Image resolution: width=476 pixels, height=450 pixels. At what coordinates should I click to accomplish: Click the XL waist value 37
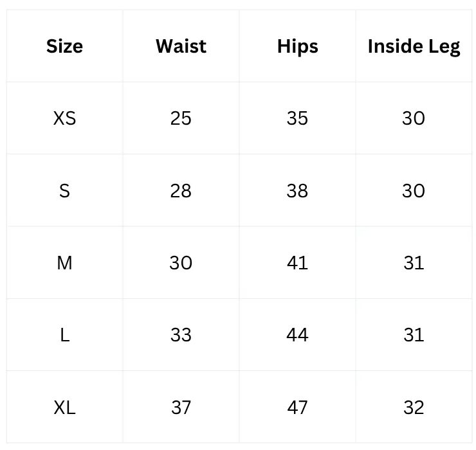tap(181, 408)
